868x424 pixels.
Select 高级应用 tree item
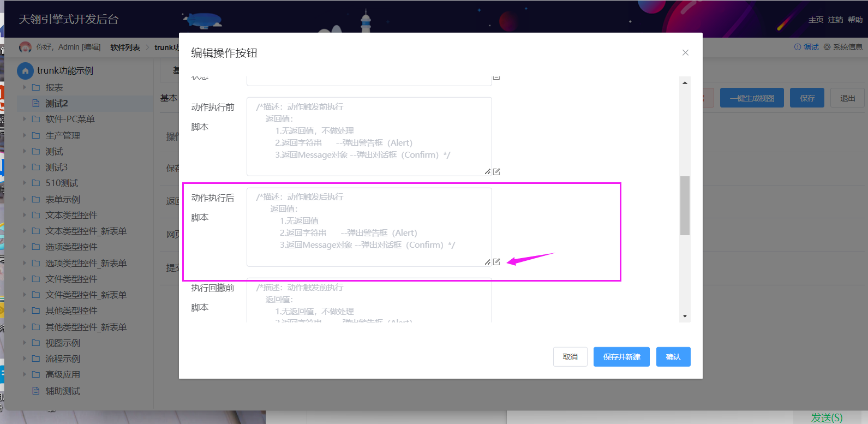pyautogui.click(x=63, y=374)
